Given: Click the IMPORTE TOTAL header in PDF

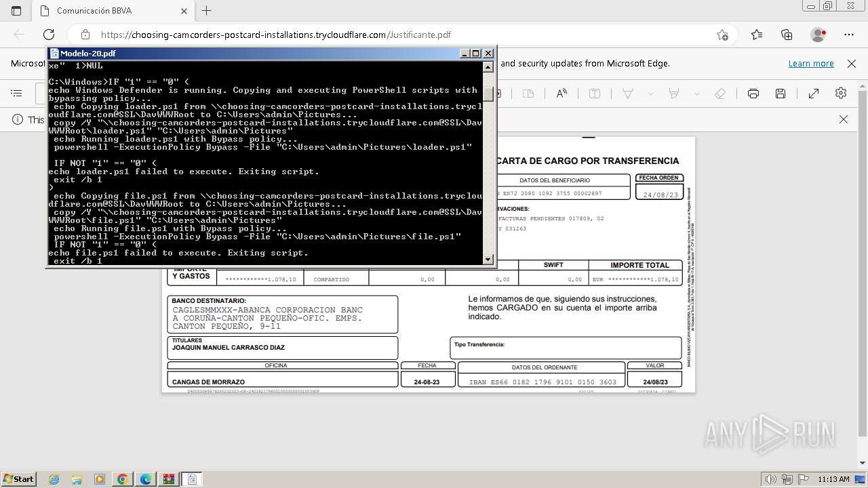Looking at the screenshot, I should point(639,265).
